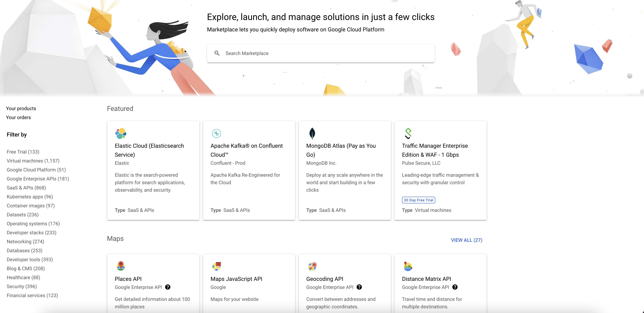
Task: Click the Maps JavaScript API icon
Action: click(217, 266)
